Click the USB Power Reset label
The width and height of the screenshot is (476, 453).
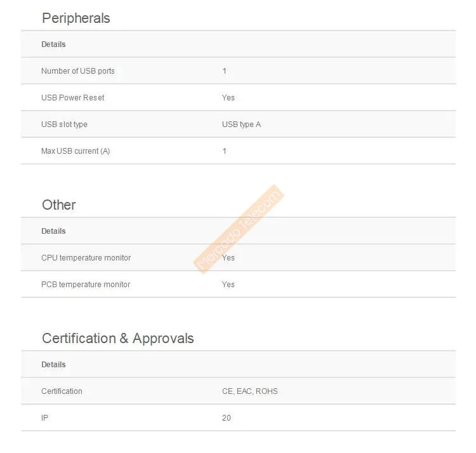pyautogui.click(x=72, y=98)
